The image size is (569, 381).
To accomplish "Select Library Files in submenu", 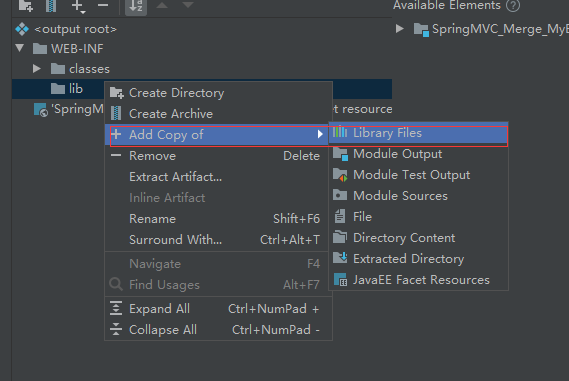I will coord(418,133).
